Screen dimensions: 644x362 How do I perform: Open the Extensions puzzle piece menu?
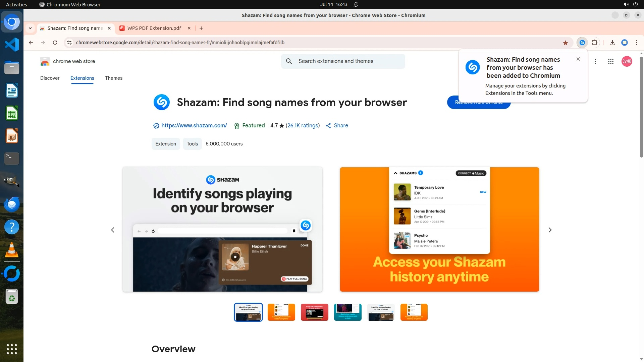[x=594, y=43]
